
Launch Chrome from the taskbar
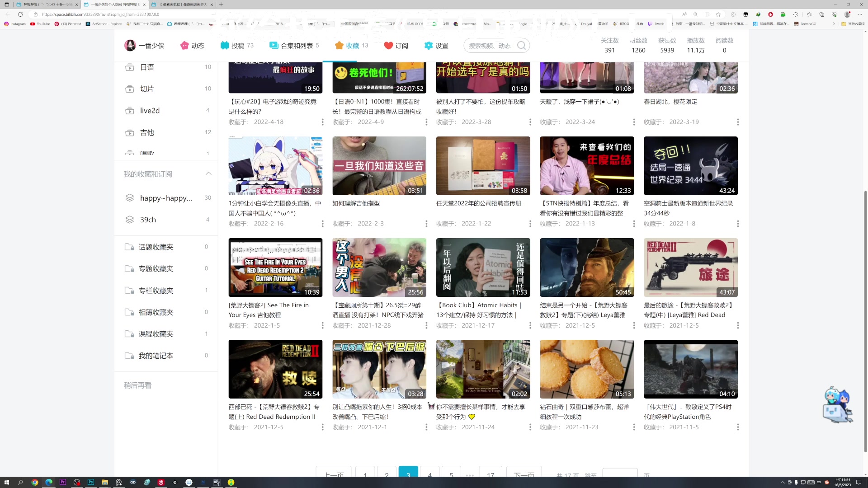point(34,482)
